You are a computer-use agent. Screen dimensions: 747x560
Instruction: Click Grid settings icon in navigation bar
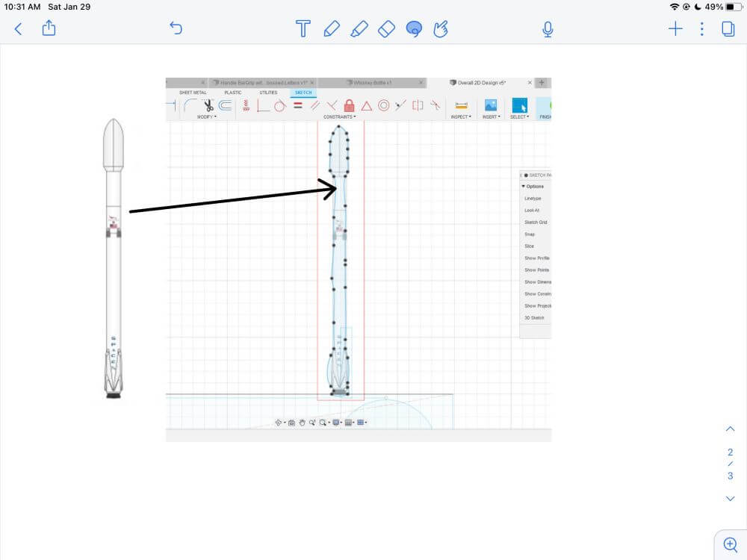coord(348,423)
